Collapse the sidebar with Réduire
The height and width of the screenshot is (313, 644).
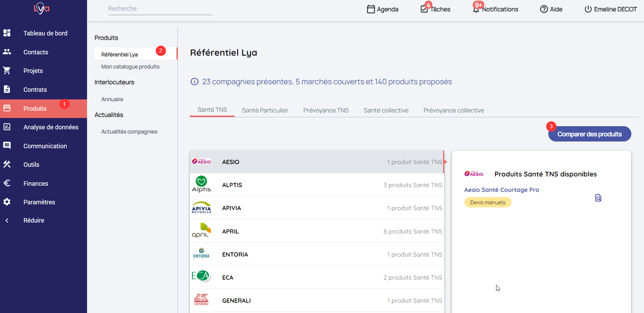tap(34, 220)
